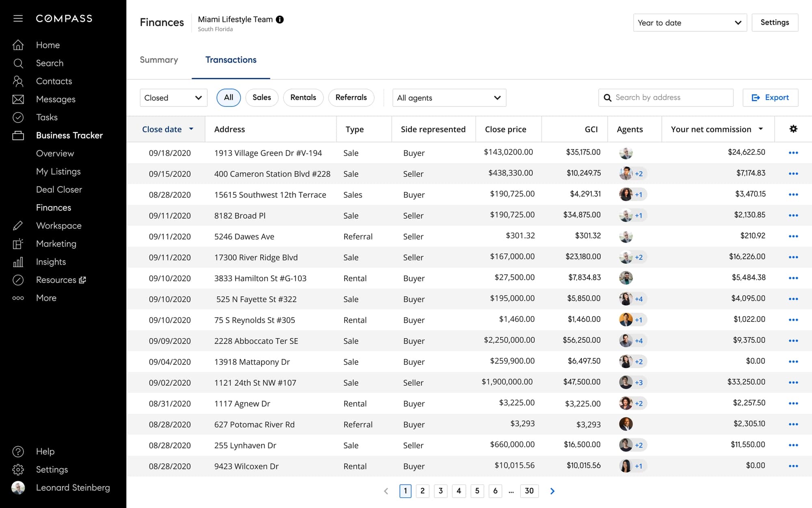Open the Year to date date range selector
Screen dimensions: 812x508
(x=690, y=23)
